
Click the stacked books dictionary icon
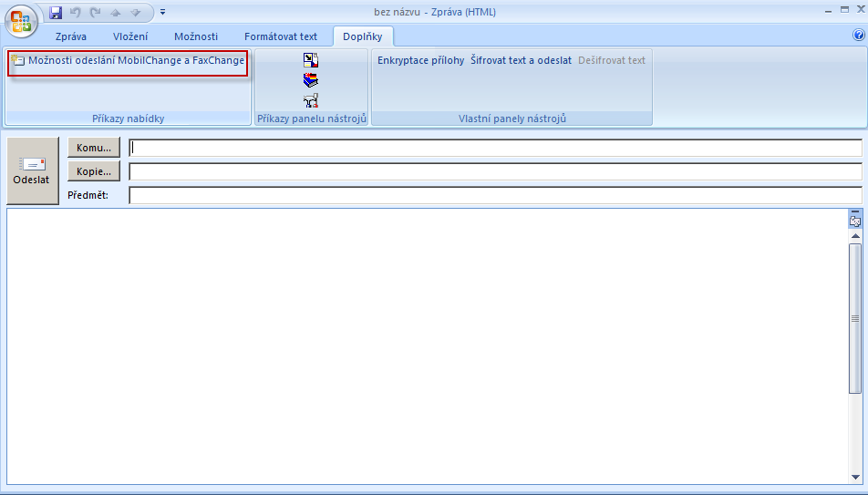pyautogui.click(x=311, y=80)
